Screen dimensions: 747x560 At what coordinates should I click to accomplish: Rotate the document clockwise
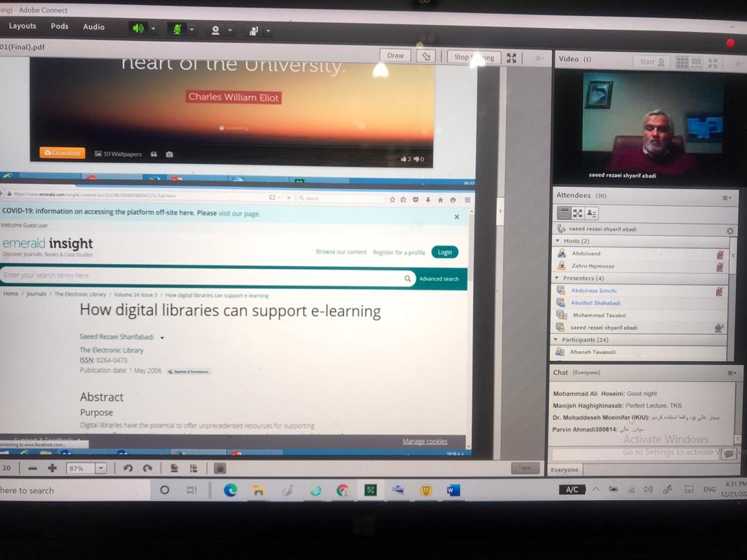coord(148,469)
